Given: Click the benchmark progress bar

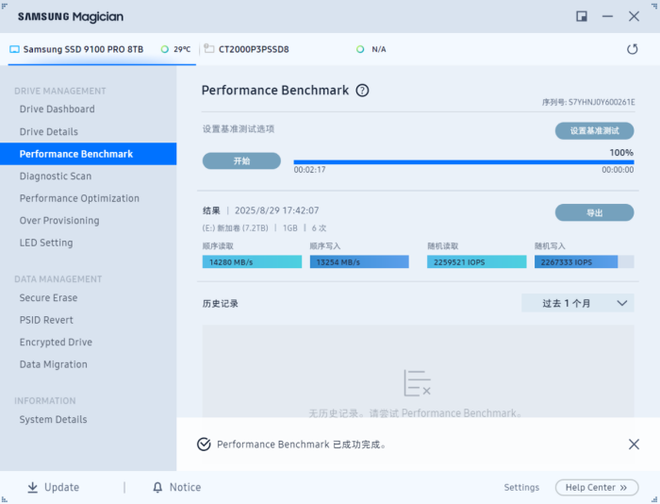Looking at the screenshot, I should [x=463, y=161].
